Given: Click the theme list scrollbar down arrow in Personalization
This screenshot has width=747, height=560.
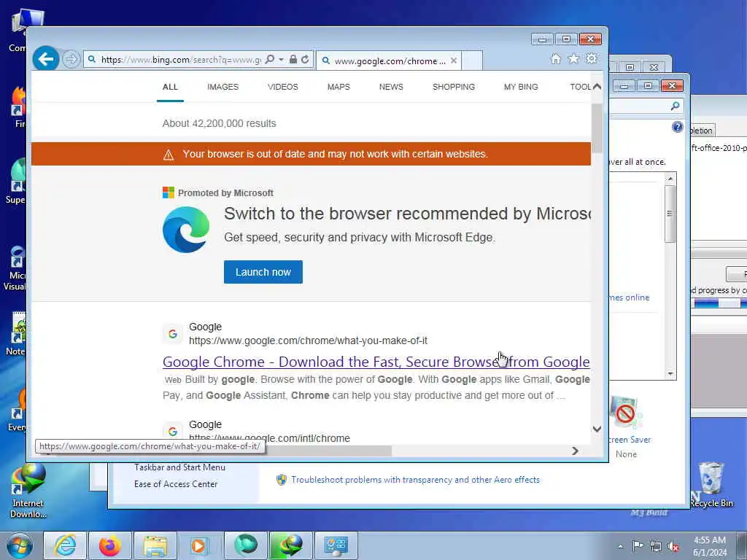Looking at the screenshot, I should coord(670,374).
